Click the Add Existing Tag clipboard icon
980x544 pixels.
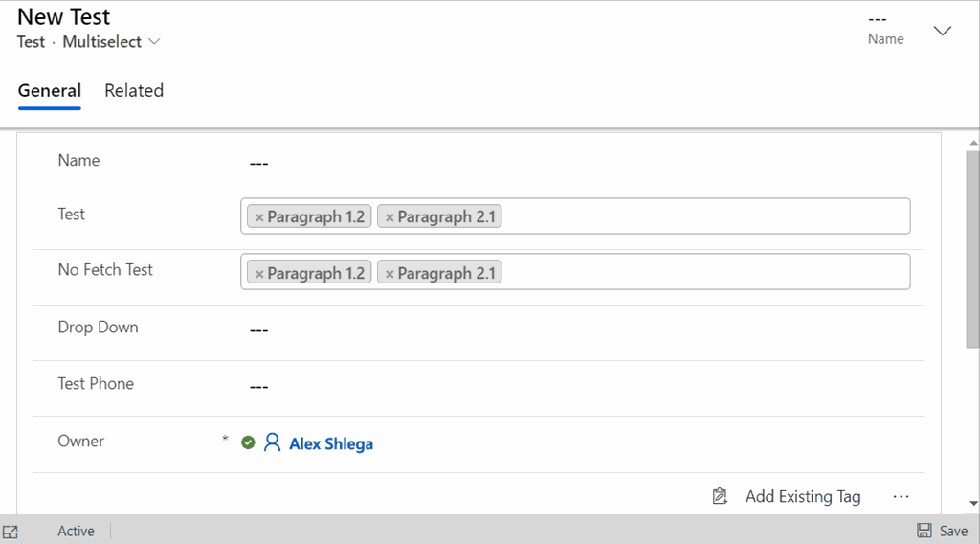coord(720,496)
